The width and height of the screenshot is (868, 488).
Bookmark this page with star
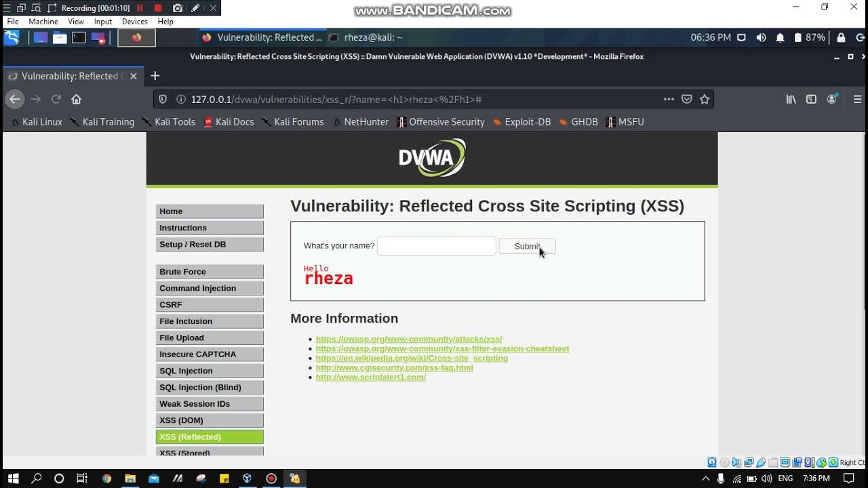point(705,99)
